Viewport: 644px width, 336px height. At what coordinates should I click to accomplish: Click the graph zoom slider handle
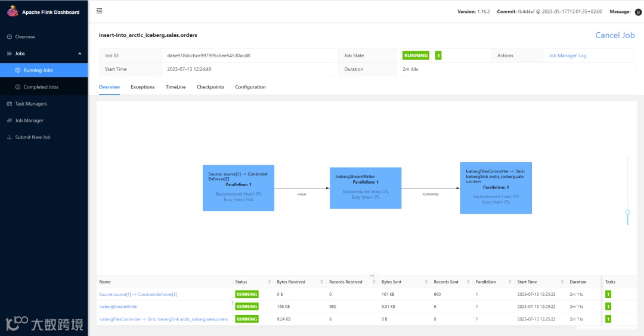coord(627,212)
